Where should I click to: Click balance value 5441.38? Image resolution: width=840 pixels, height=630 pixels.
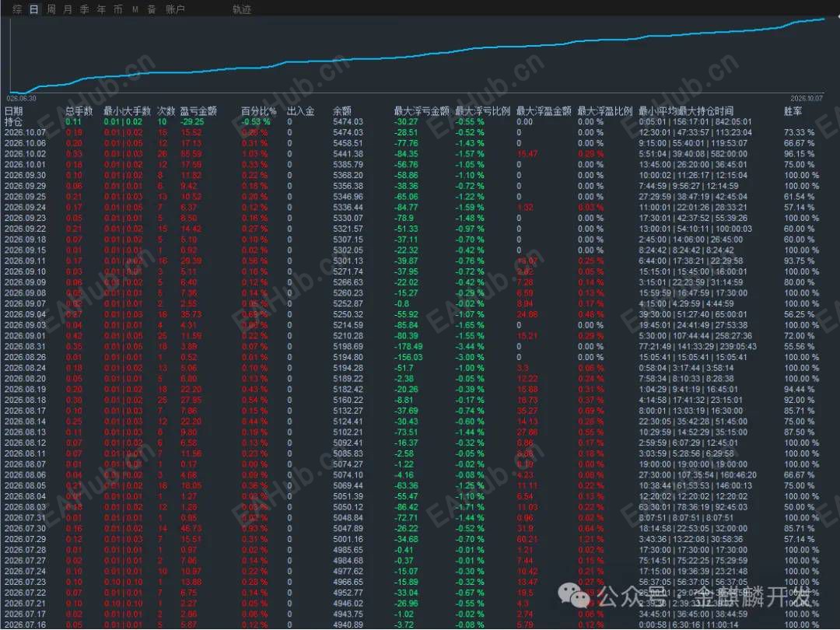[x=348, y=154]
